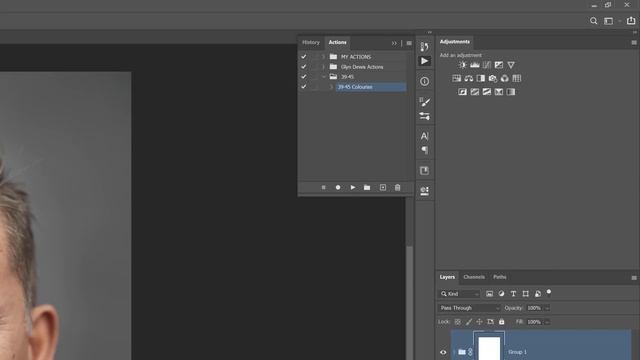Open the Info panel icon
Image resolution: width=640 pixels, height=360 pixels.
click(x=424, y=82)
